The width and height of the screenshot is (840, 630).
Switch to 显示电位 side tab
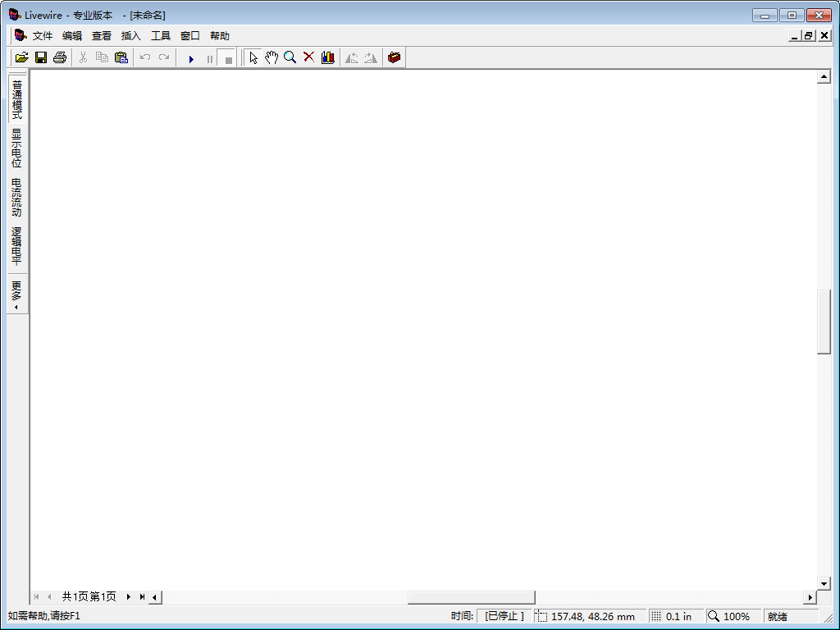(x=17, y=148)
